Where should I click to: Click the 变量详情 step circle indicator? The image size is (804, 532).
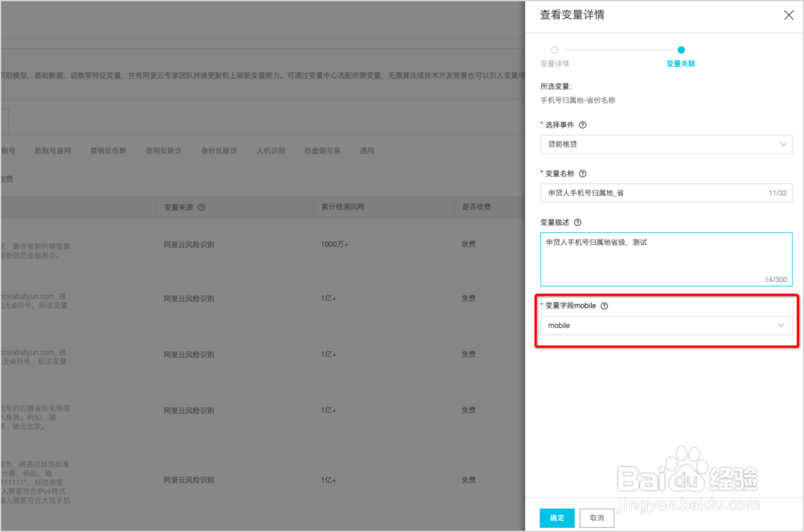555,49
